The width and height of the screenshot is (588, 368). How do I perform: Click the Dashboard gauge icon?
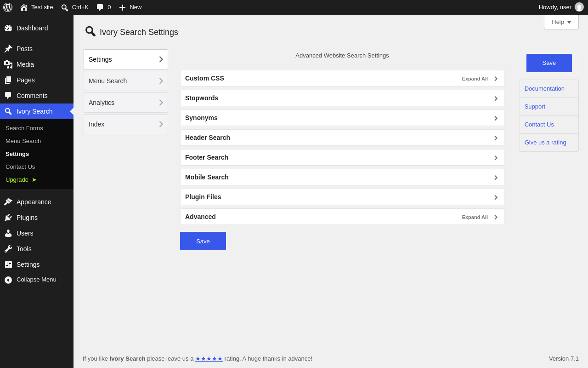tap(8, 28)
